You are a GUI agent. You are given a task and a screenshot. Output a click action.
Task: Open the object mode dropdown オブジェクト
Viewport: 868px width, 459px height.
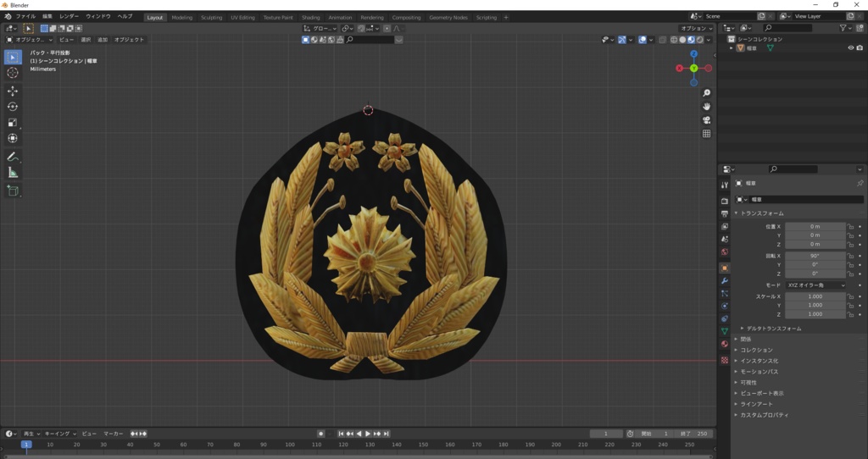[x=30, y=40]
